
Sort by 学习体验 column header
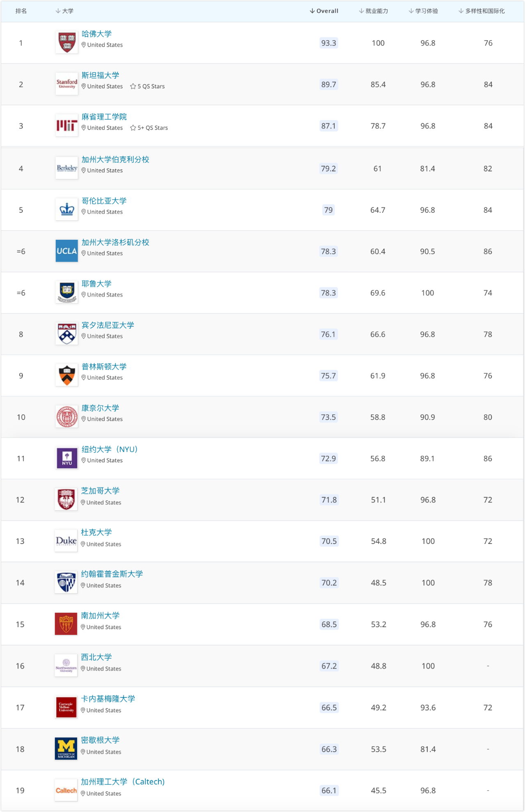tap(423, 11)
